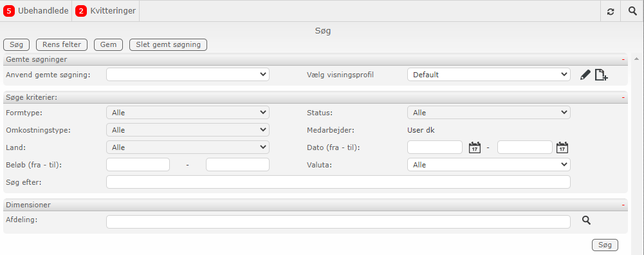
Task: Open the Land dropdown
Action: (188, 147)
